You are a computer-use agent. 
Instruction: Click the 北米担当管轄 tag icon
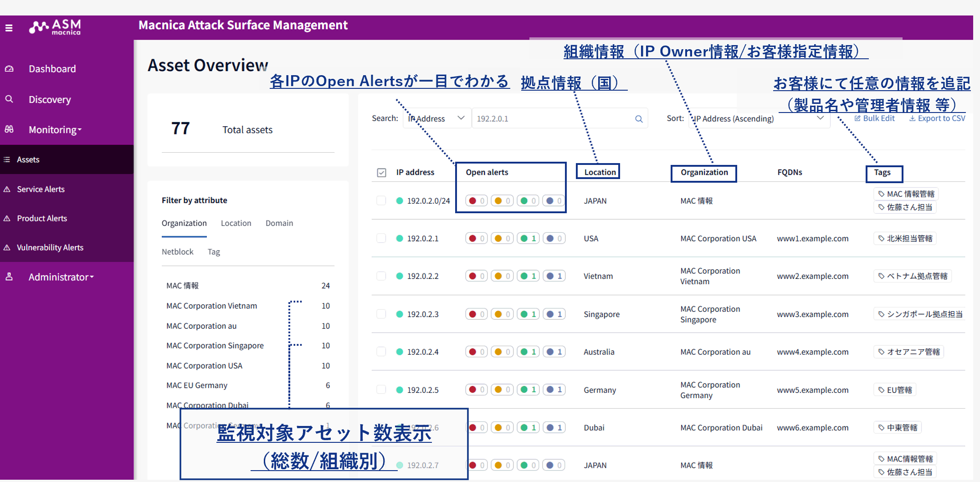881,238
